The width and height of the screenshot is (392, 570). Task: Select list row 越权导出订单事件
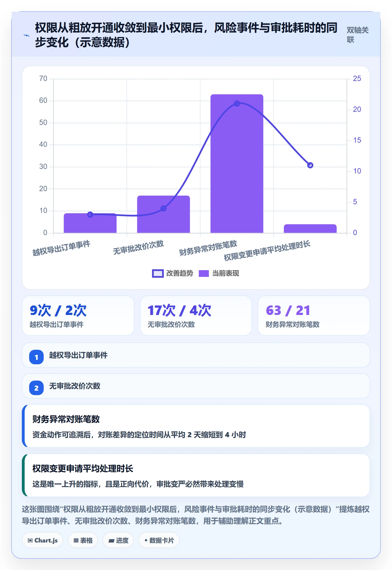click(x=196, y=355)
